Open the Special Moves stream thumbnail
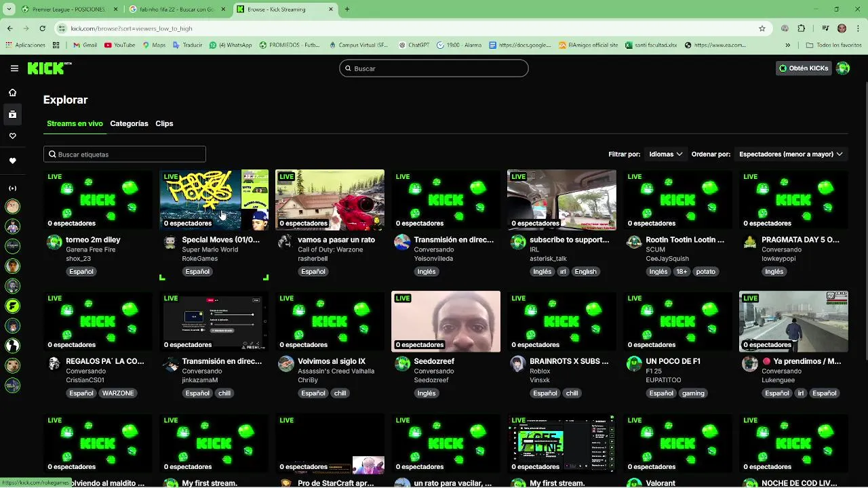The width and height of the screenshot is (868, 488). pyautogui.click(x=214, y=200)
